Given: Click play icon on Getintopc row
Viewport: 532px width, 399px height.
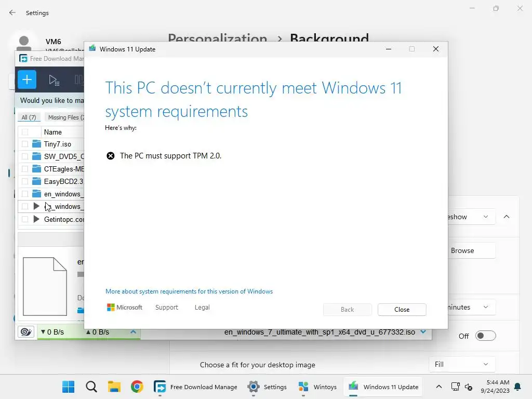Looking at the screenshot, I should 36,219.
